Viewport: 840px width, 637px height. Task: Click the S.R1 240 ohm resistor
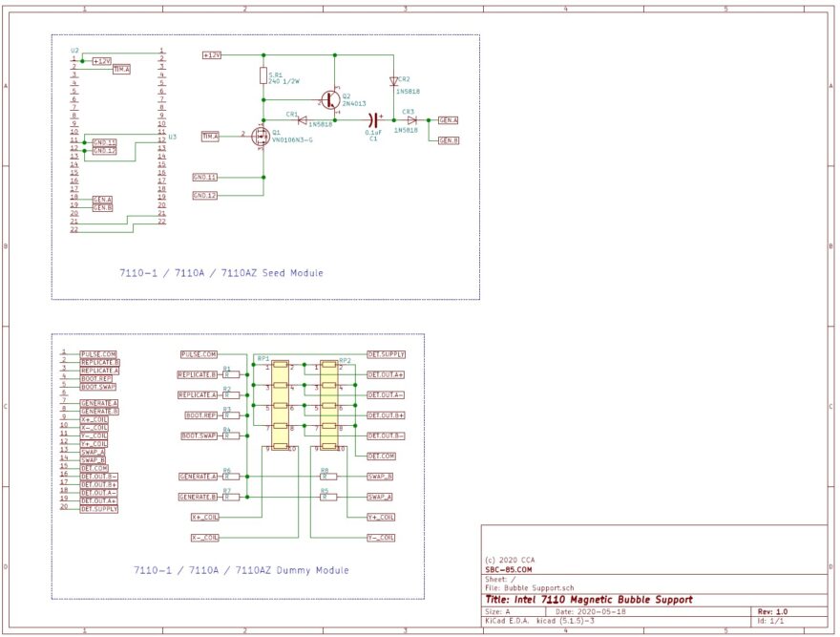(263, 76)
